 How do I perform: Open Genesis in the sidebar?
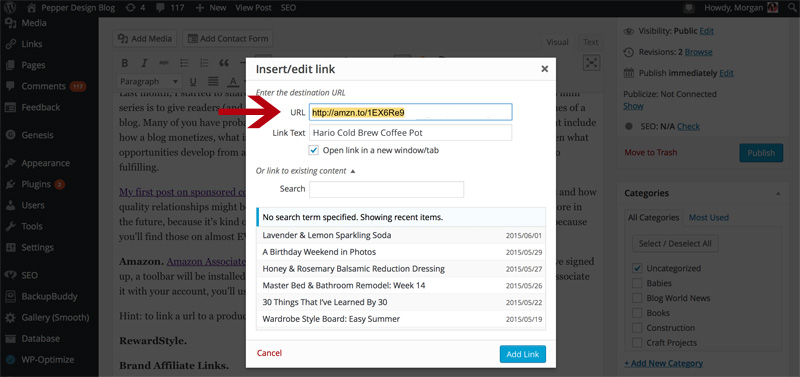pyautogui.click(x=37, y=135)
